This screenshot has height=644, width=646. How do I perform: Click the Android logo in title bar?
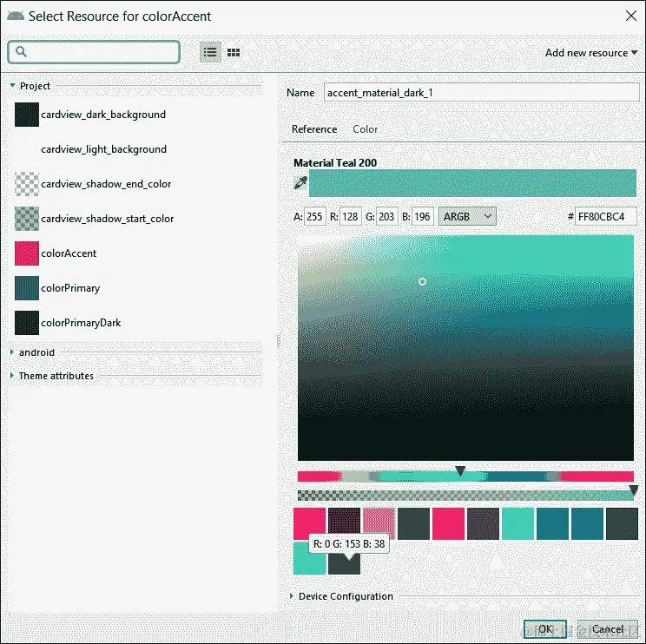pyautogui.click(x=16, y=16)
